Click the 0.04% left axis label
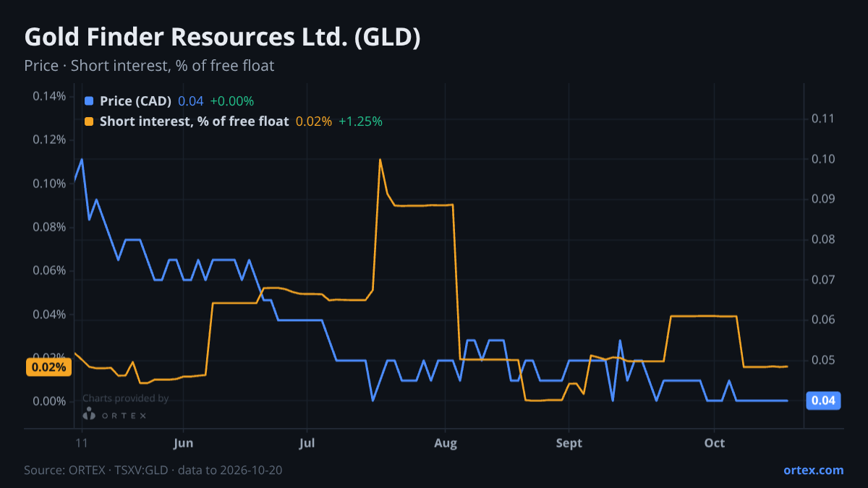Screen dimensions: 868x488 49,314
